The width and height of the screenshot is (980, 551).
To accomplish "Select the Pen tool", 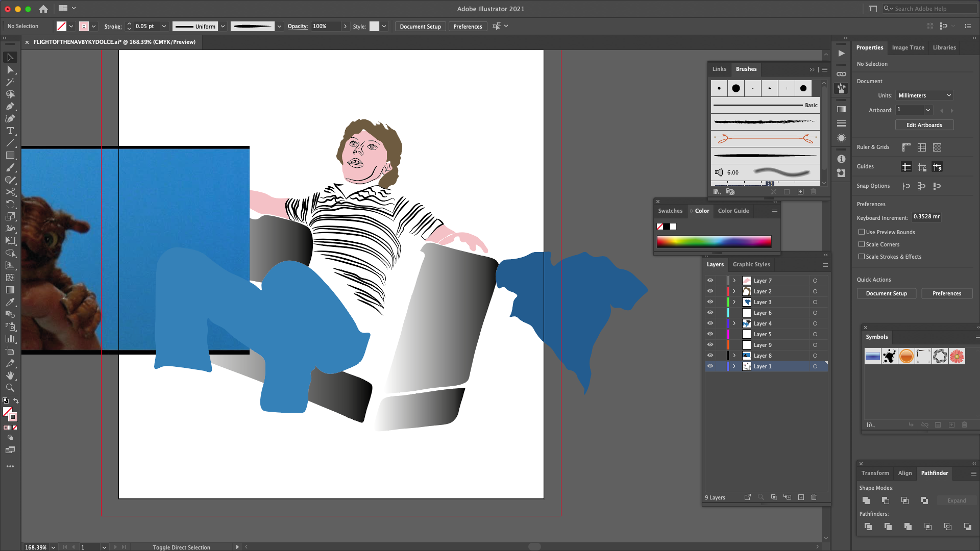I will click(10, 106).
